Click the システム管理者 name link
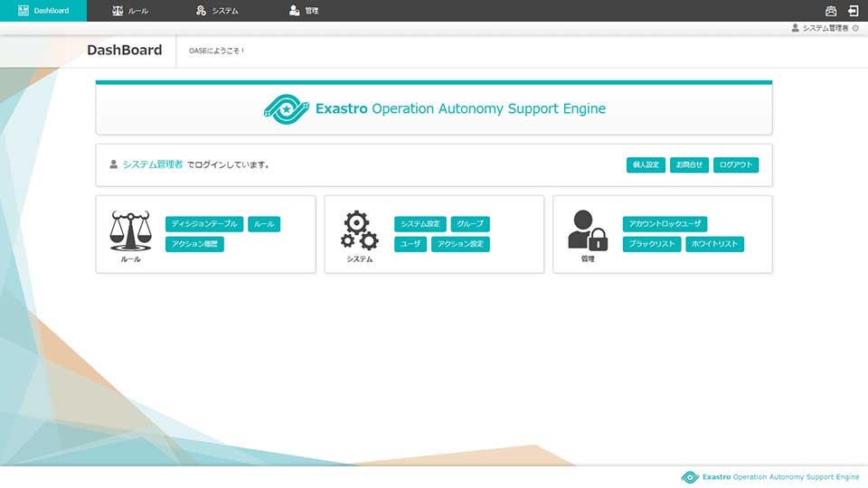 (152, 164)
